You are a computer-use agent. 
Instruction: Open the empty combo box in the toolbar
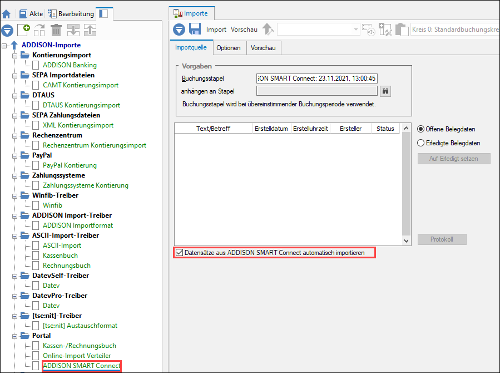(319, 29)
